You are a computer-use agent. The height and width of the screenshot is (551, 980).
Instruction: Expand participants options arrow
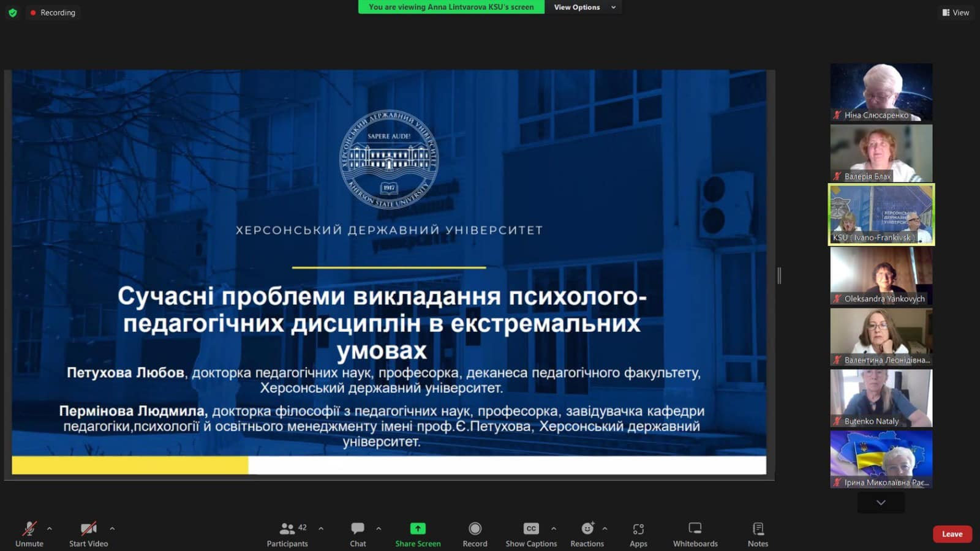click(x=321, y=528)
